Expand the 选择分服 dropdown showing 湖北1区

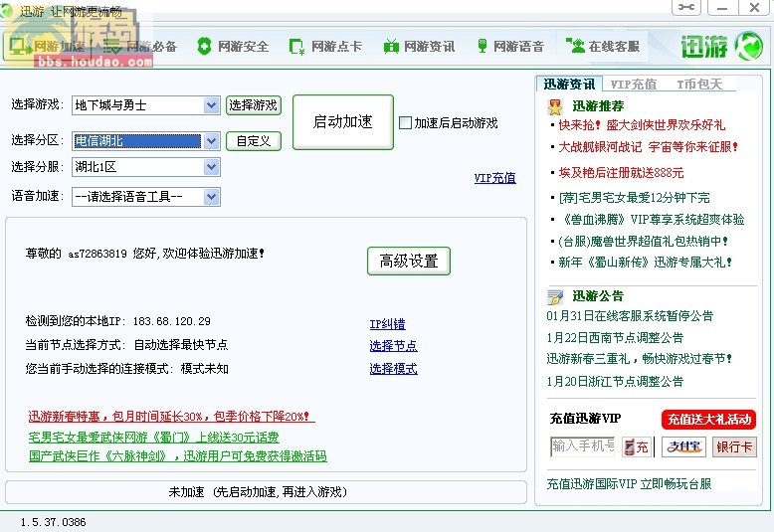211,167
